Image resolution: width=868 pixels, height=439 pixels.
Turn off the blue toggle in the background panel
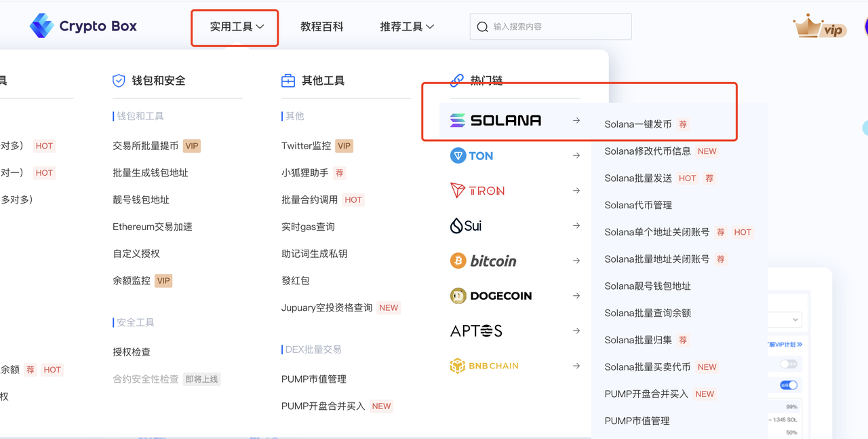pos(788,385)
